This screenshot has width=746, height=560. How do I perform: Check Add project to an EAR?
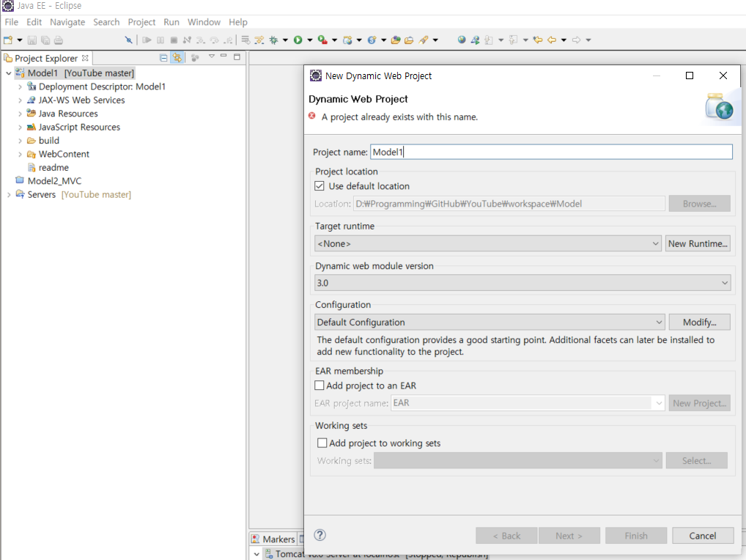320,386
